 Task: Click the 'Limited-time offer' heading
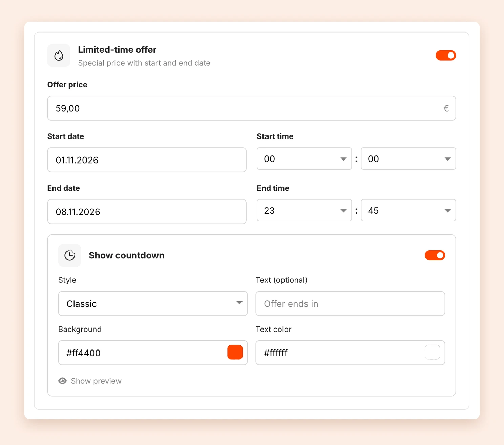pos(117,50)
